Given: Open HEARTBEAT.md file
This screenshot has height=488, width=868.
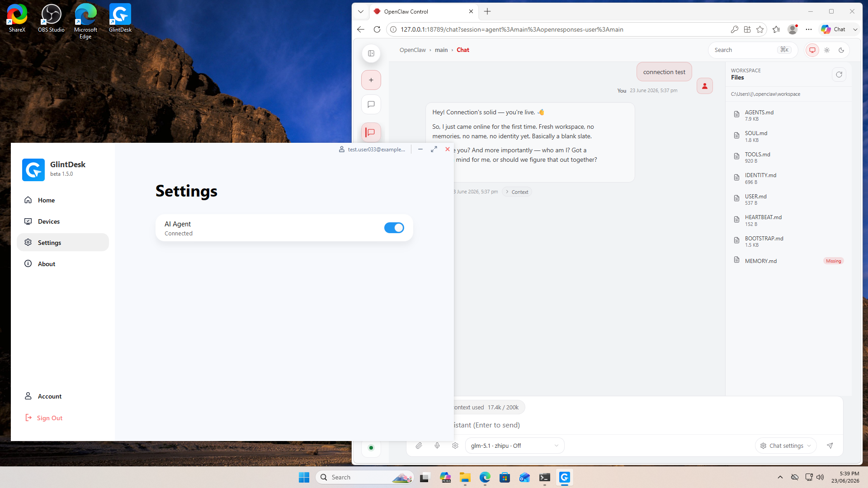Looking at the screenshot, I should coord(788,221).
